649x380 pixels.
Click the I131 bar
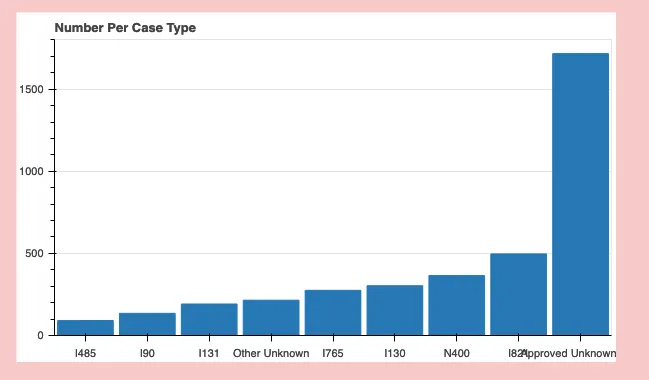209,319
